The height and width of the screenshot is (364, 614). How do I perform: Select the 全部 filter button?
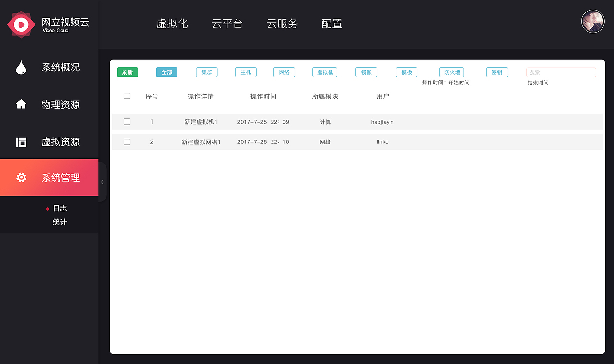click(x=166, y=72)
